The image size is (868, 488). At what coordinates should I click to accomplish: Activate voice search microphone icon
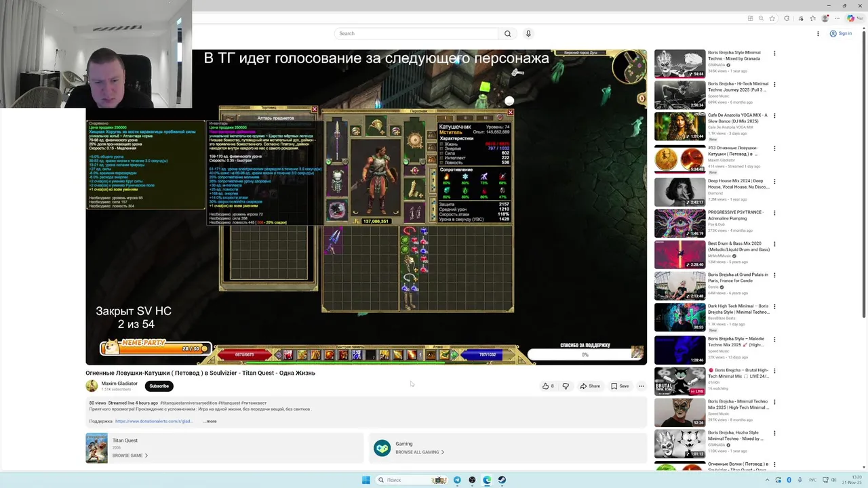pyautogui.click(x=528, y=33)
